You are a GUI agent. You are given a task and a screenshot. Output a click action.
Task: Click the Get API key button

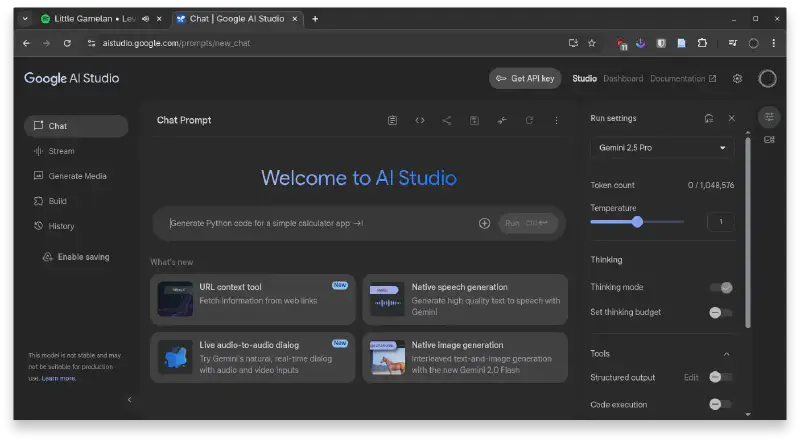[x=525, y=79]
